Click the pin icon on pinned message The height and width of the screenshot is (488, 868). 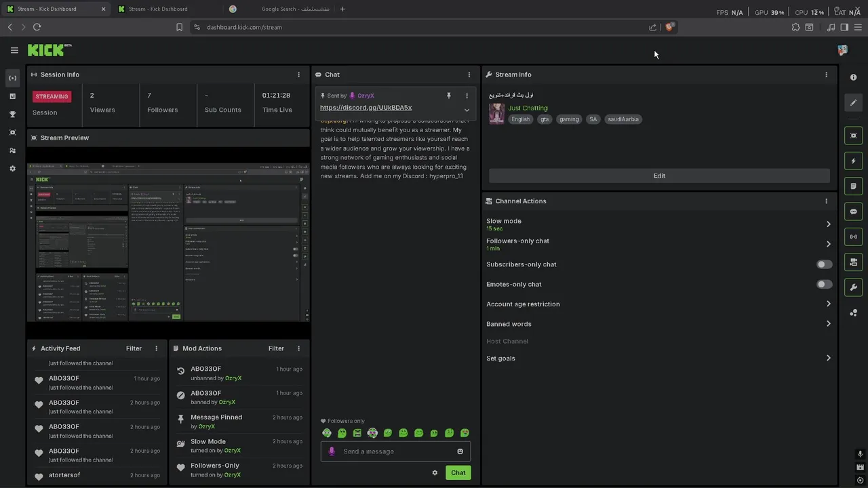(448, 96)
